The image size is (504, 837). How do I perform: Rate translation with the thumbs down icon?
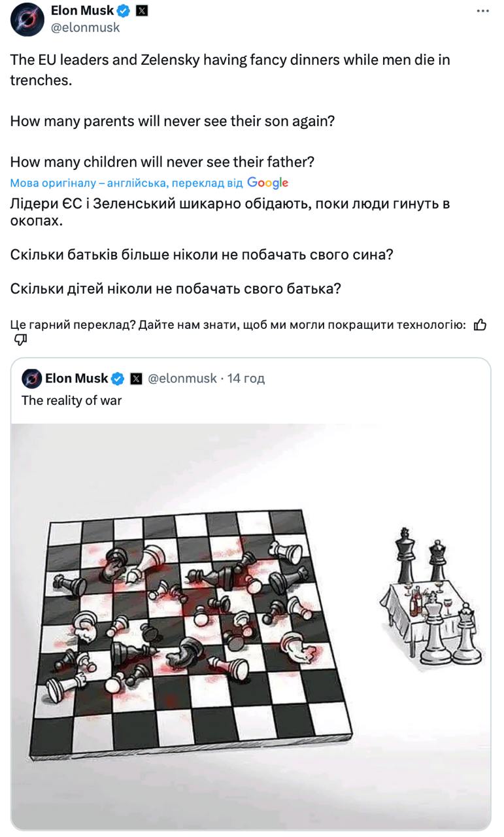20,340
